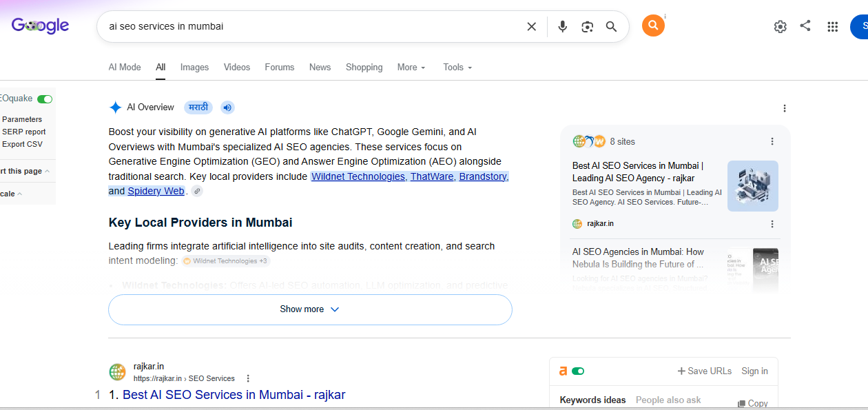Screen dimensions: 868x410
Task: Open source card title 'Best AI SEO Services in Mumbai | Leading'
Action: pos(638,172)
